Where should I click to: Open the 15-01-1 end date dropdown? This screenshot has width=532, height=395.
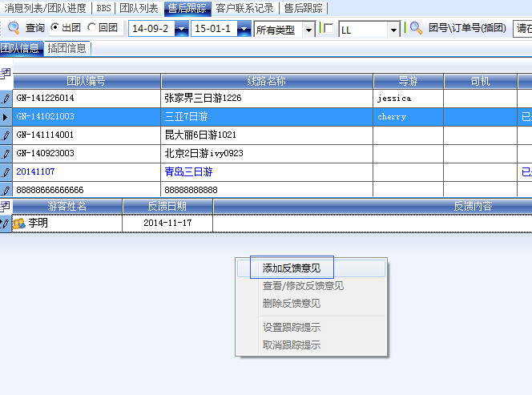(x=245, y=30)
